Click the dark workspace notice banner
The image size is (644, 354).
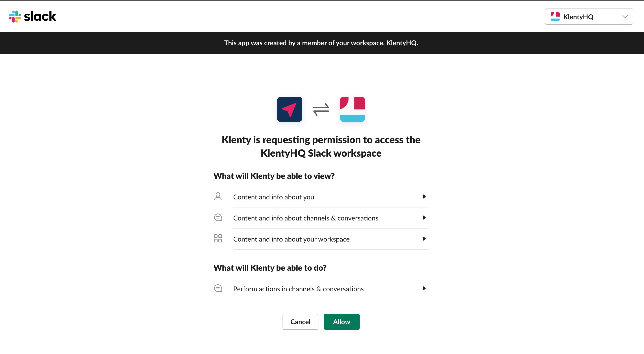(x=321, y=43)
